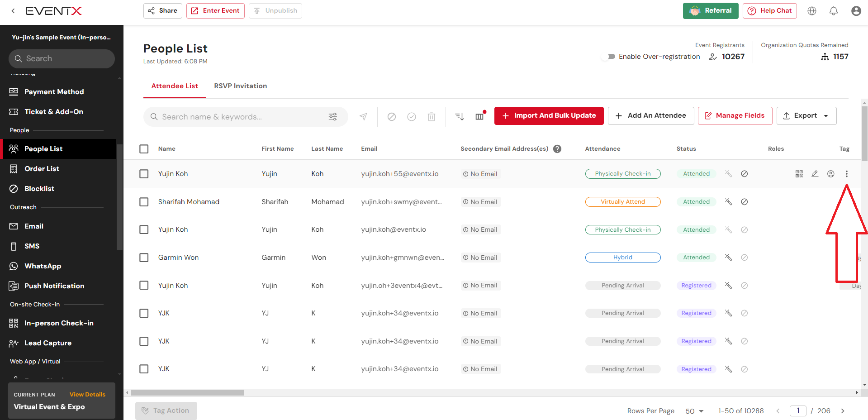Open Rows Per Page 50 dropdown
This screenshot has width=868, height=420.
[x=694, y=411]
